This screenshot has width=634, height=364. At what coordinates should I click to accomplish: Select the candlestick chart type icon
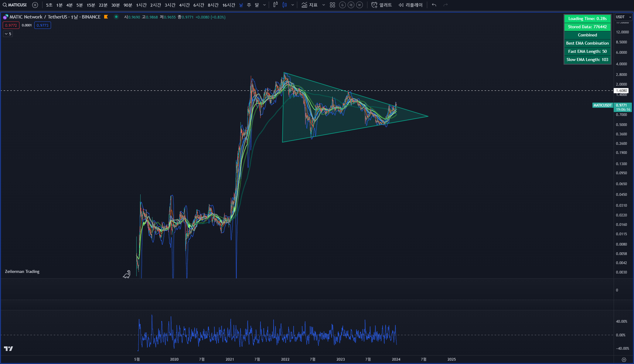click(285, 5)
